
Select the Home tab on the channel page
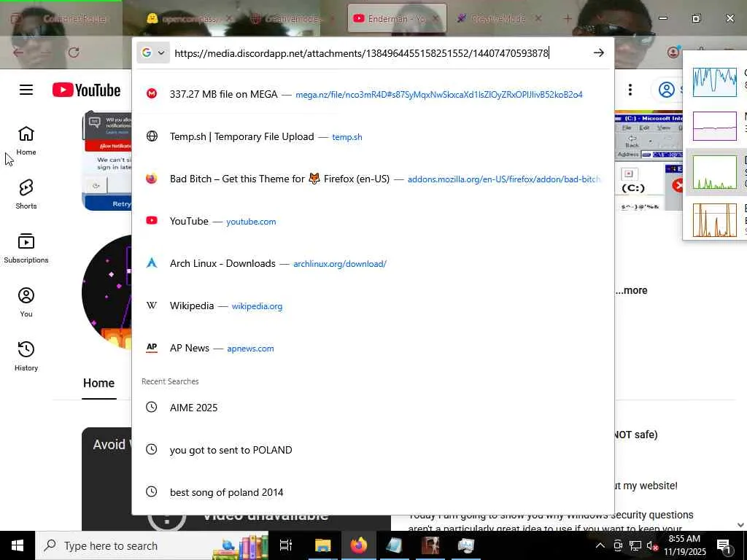pyautogui.click(x=98, y=384)
